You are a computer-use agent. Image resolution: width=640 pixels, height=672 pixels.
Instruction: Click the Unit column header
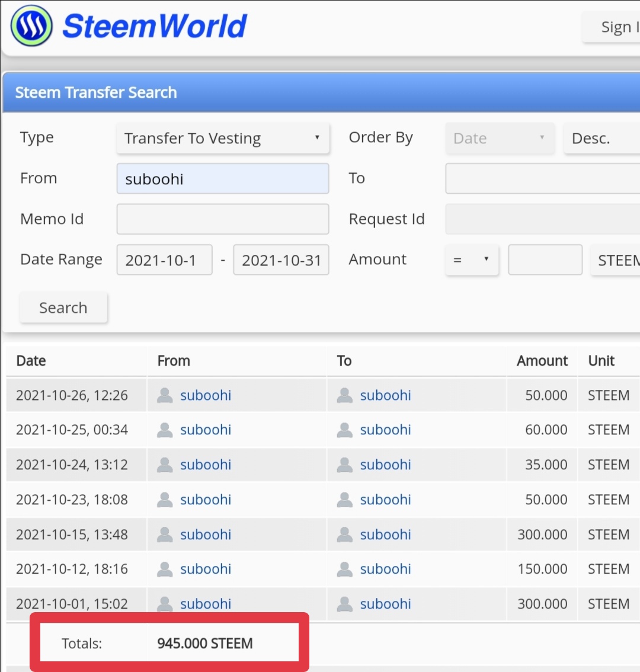pyautogui.click(x=601, y=361)
